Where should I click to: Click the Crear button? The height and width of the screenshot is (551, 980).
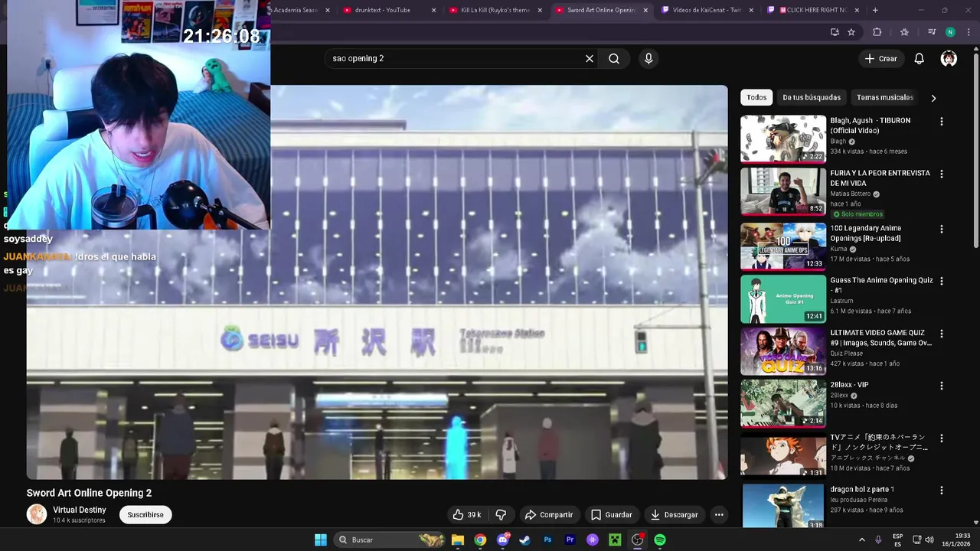(880, 59)
